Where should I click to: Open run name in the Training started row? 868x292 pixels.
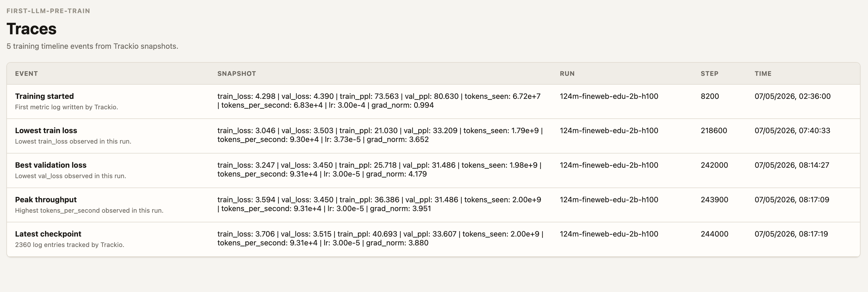coord(609,96)
